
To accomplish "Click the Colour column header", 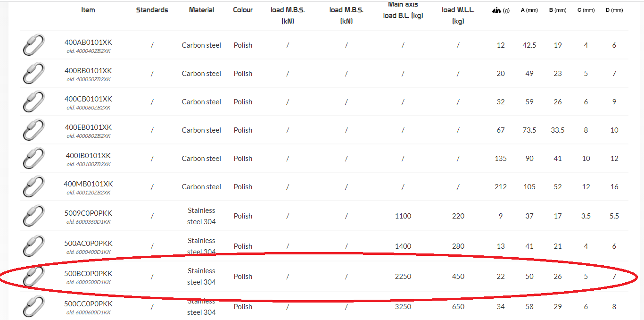I will pos(243,10).
